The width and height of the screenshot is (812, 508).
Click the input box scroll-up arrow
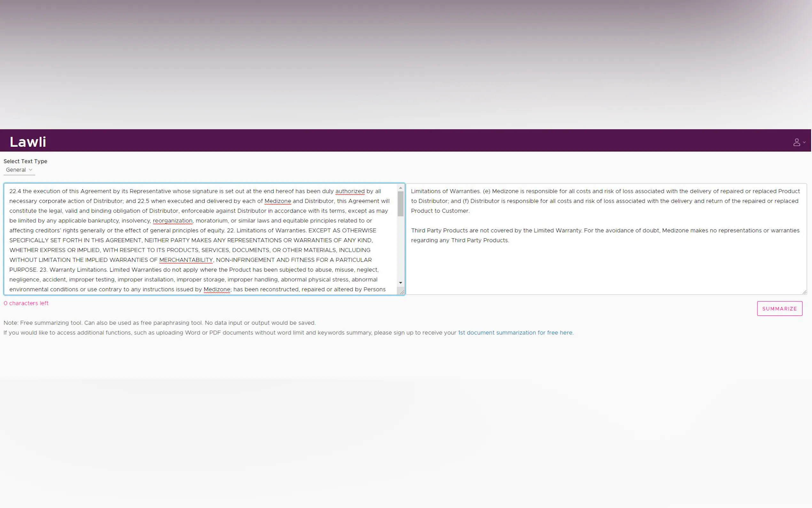click(401, 188)
